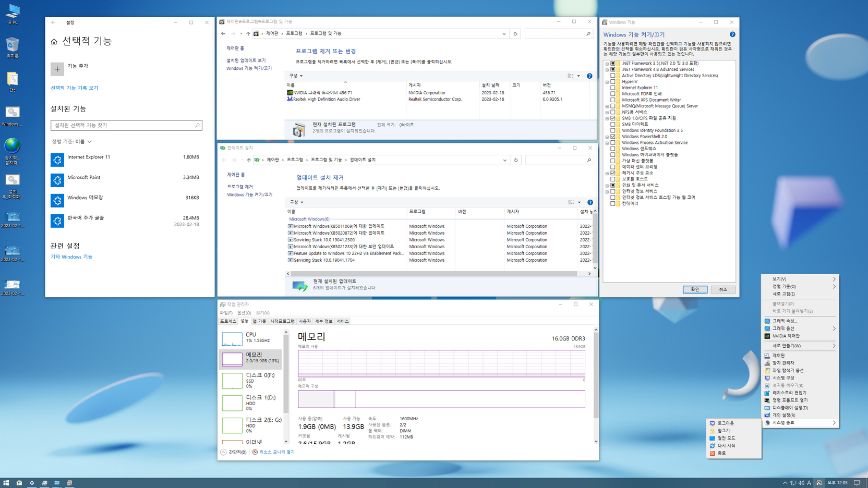Open 구성 dropdown in 프로그램 및 기능 window
Viewport: 868px width, 488px height.
(296, 76)
